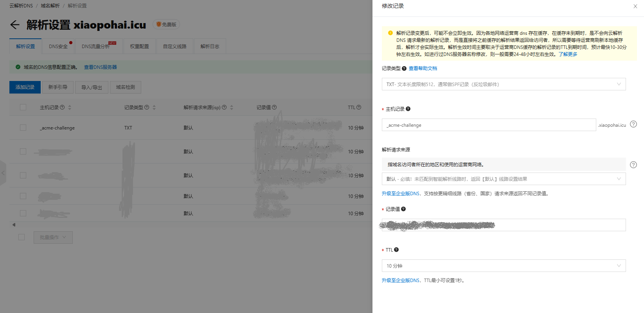Click the help circle right of .xiaopohai.icu
This screenshot has height=313, width=644.
633,124
